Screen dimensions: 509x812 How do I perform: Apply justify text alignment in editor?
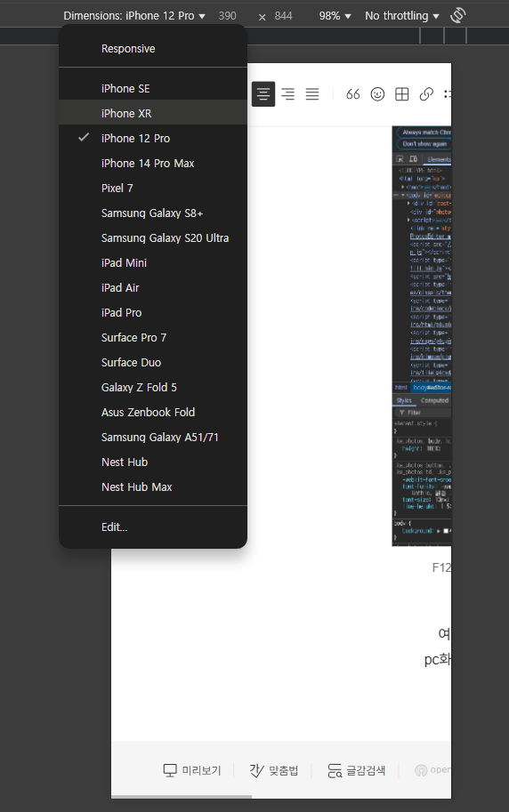click(312, 94)
